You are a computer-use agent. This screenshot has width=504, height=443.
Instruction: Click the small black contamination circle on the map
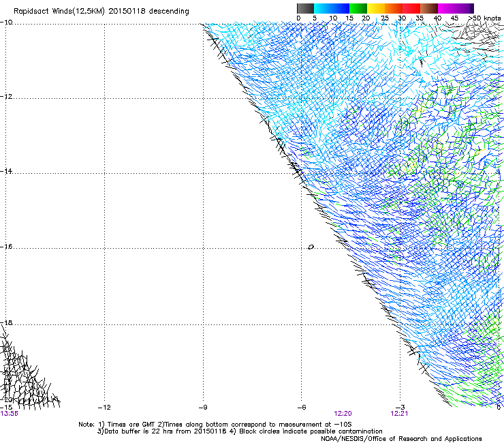coord(311,247)
